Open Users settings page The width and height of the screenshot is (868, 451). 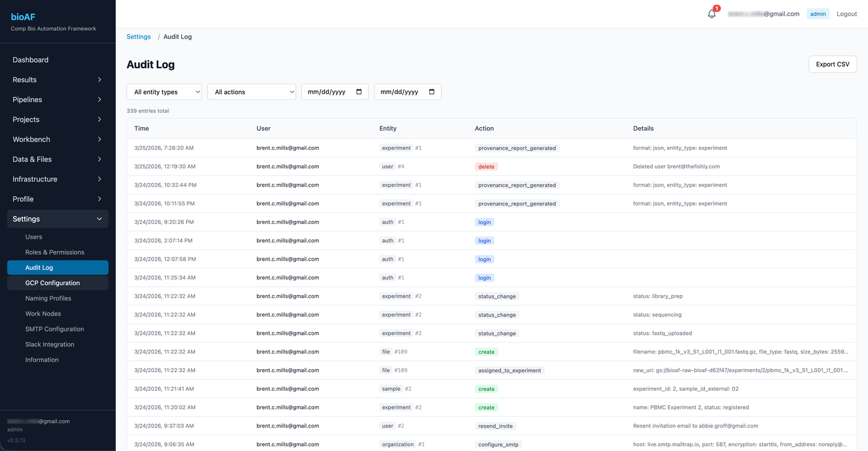(x=58, y=237)
